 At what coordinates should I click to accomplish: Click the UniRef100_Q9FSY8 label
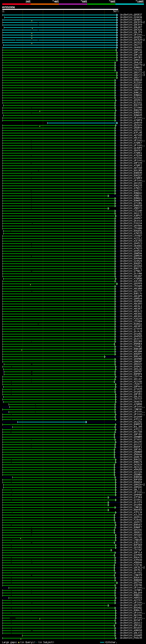tap(131, 163)
